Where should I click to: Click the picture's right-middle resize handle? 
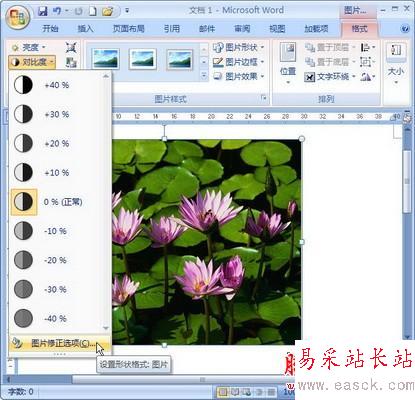point(302,242)
